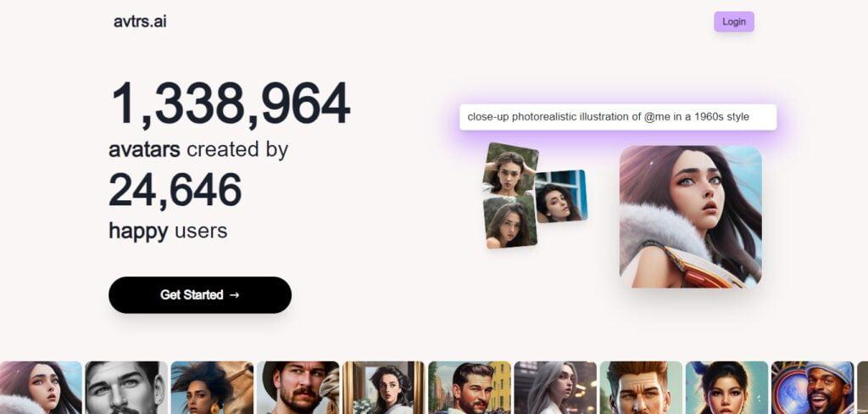The width and height of the screenshot is (868, 414).
Task: Open the silver-haired woman street avatar
Action: tap(555, 388)
